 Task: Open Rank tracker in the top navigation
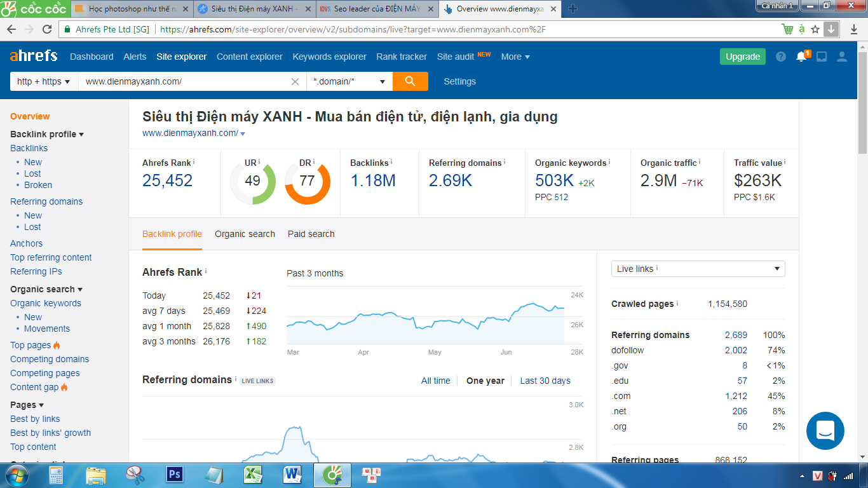pos(402,57)
